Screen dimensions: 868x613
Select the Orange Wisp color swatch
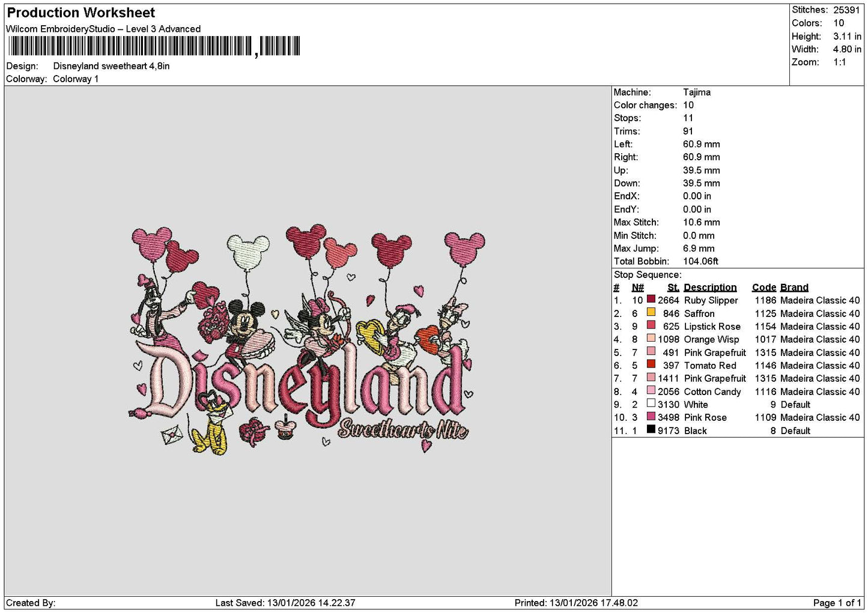click(651, 339)
